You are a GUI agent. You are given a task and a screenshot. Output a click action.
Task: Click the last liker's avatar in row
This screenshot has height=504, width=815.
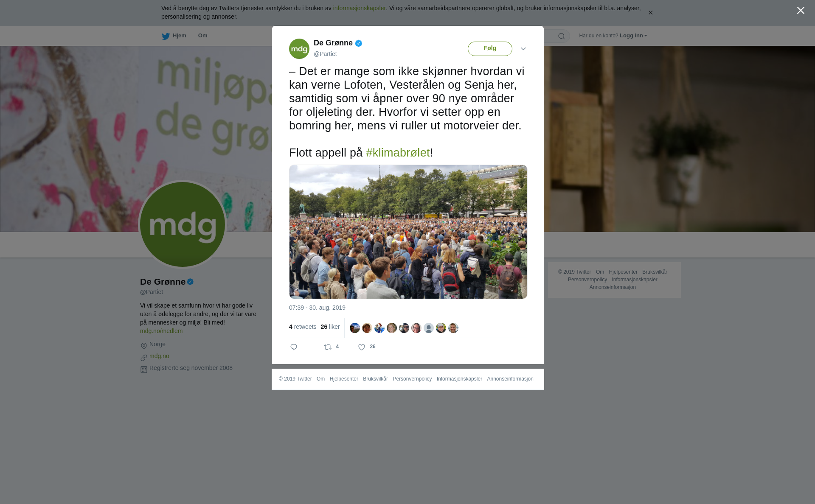(453, 328)
